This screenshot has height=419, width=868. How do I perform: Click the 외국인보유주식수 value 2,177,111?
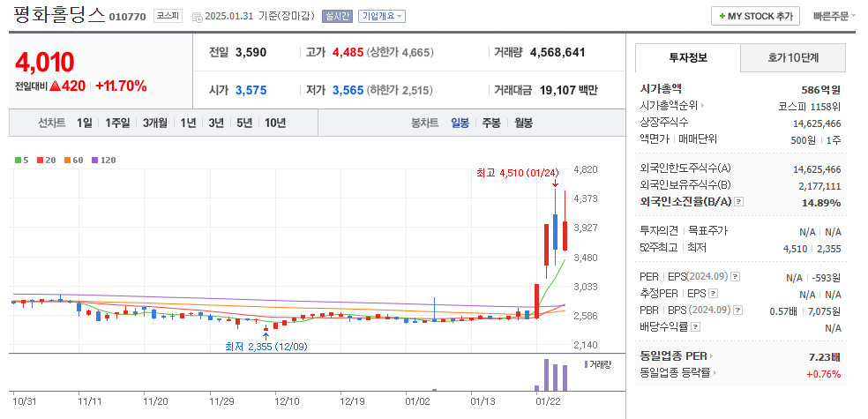819,186
